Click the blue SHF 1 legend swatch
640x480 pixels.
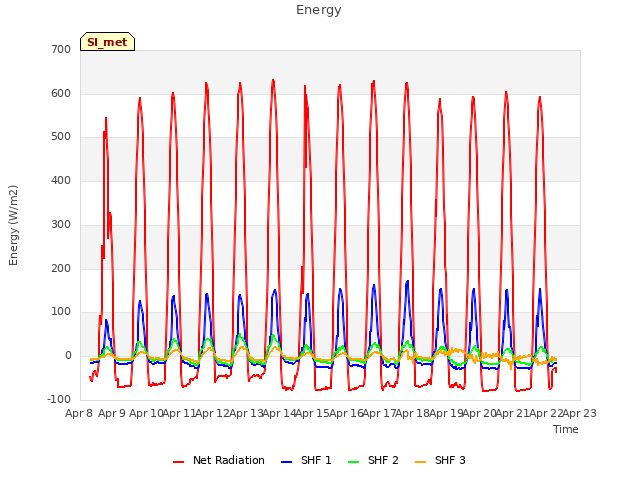tap(287, 462)
